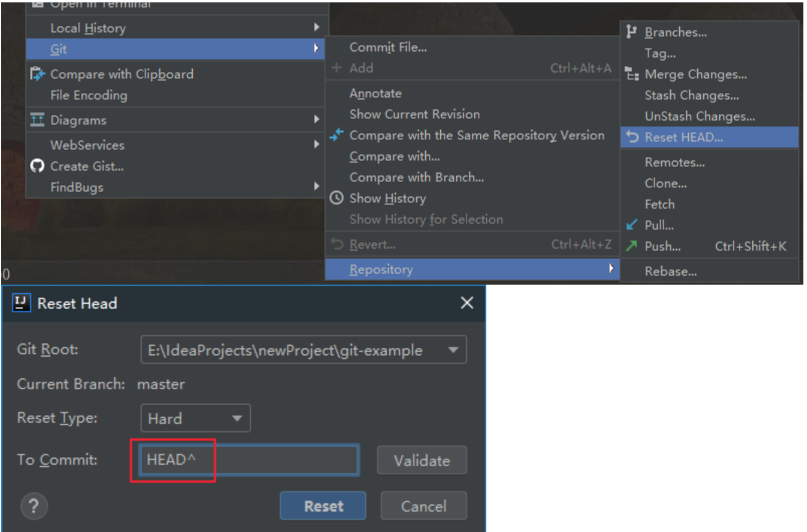
Task: Choose Annotate from the Git menu
Action: pyautogui.click(x=375, y=94)
